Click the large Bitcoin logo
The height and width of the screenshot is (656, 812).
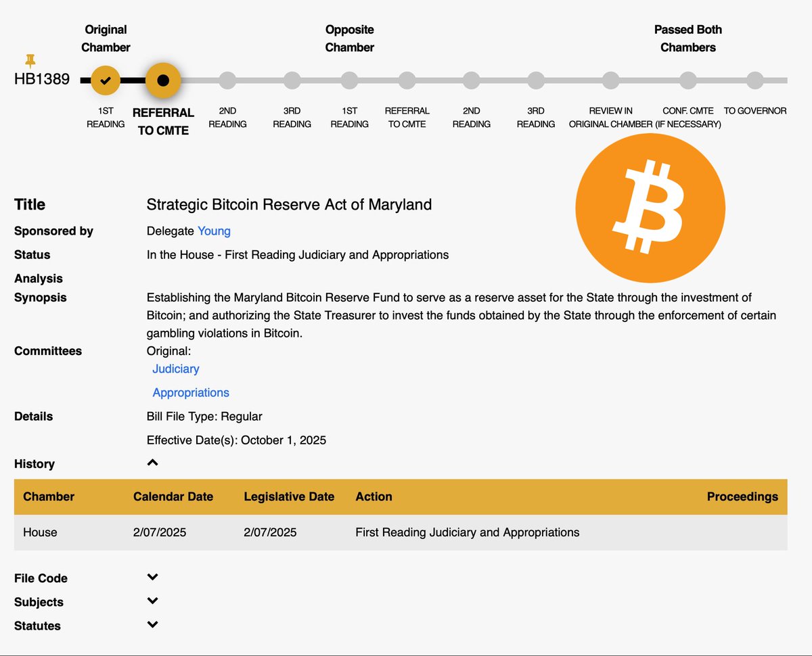pyautogui.click(x=650, y=208)
